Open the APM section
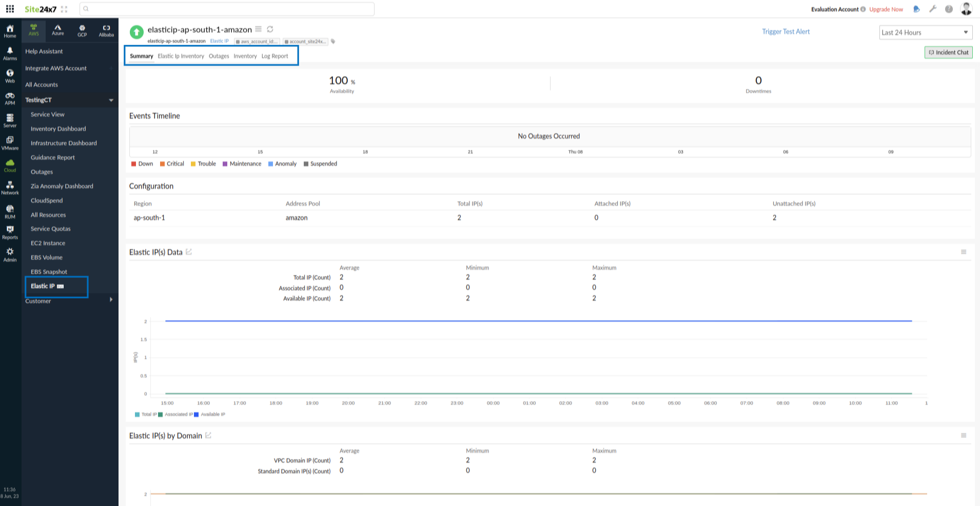980x506 pixels. [x=10, y=98]
